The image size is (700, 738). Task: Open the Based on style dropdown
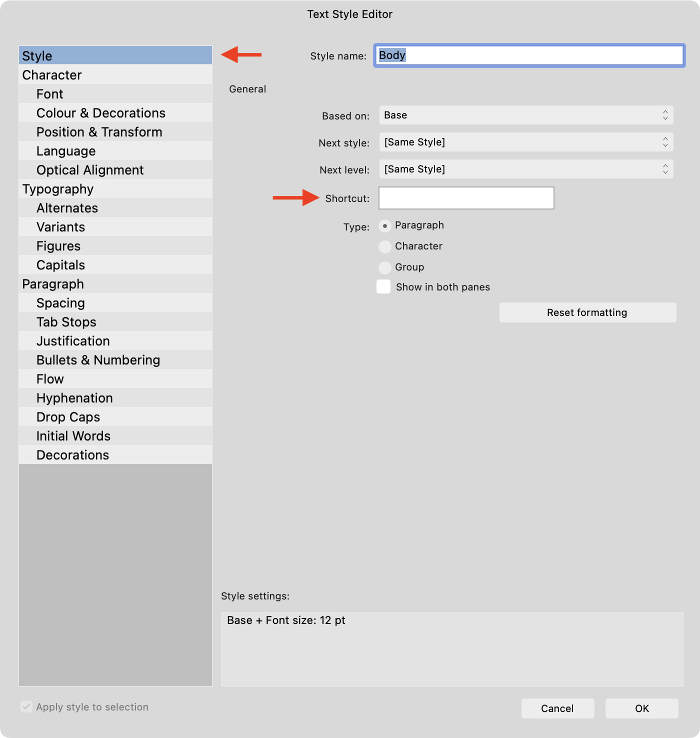[525, 115]
